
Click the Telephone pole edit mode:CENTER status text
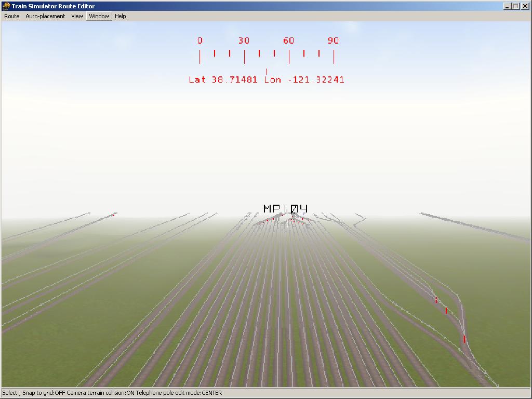tap(179, 393)
